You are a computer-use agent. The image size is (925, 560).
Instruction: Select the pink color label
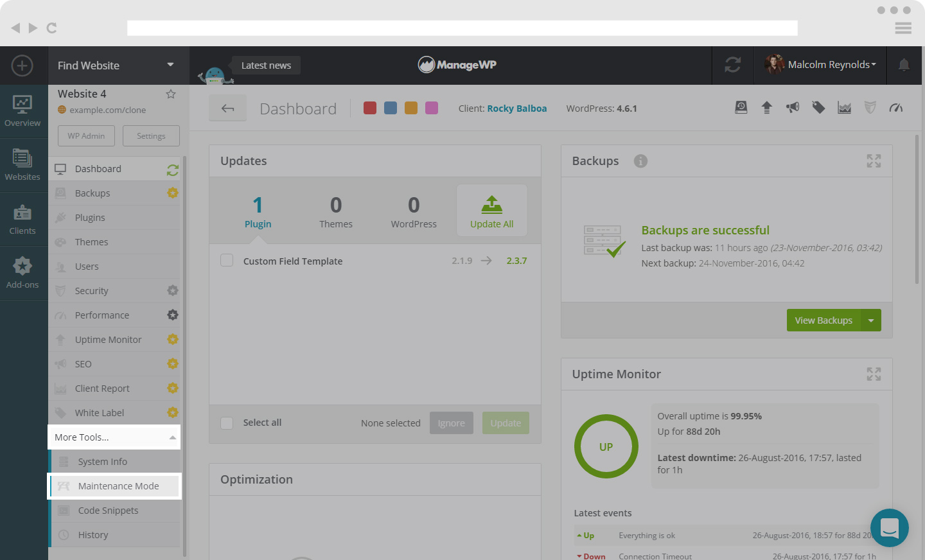(x=432, y=108)
